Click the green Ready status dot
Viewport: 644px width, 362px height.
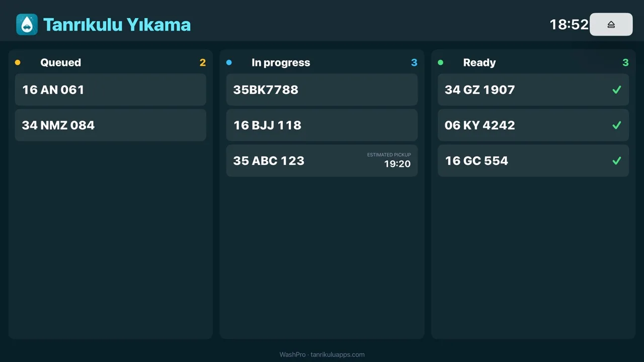click(x=441, y=63)
